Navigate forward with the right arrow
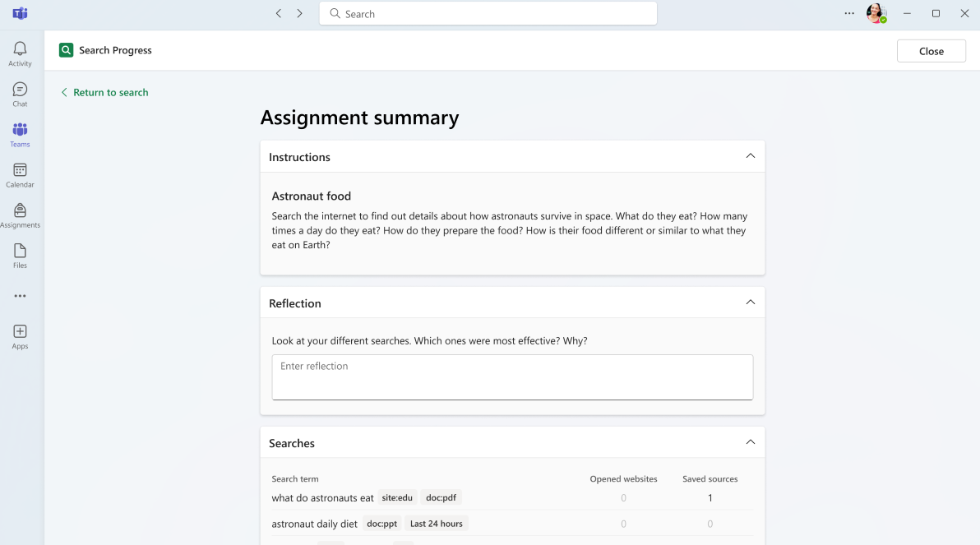The width and height of the screenshot is (980, 545). (x=300, y=13)
